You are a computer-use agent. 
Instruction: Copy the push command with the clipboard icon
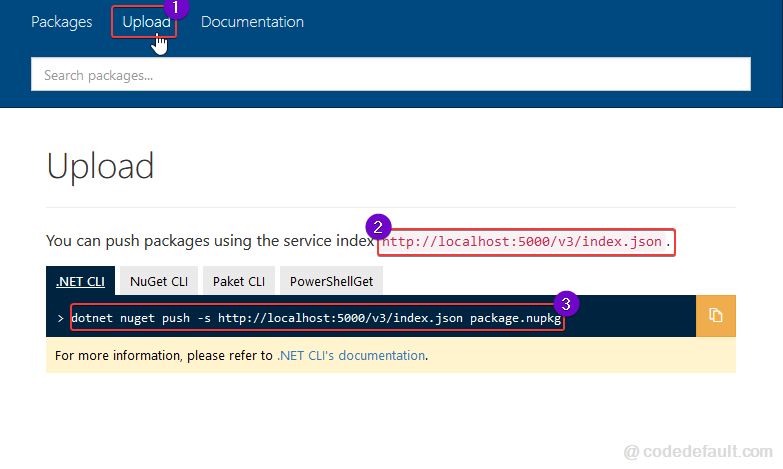[x=716, y=316]
